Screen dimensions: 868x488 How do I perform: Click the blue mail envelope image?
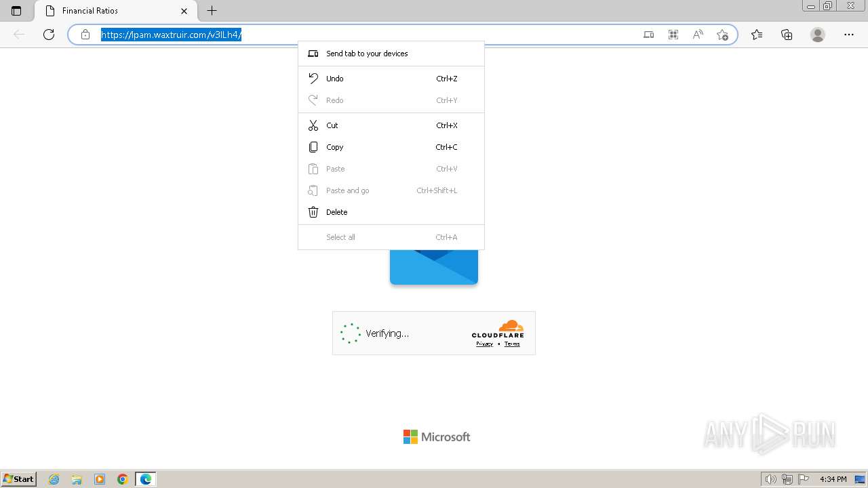coord(434,267)
